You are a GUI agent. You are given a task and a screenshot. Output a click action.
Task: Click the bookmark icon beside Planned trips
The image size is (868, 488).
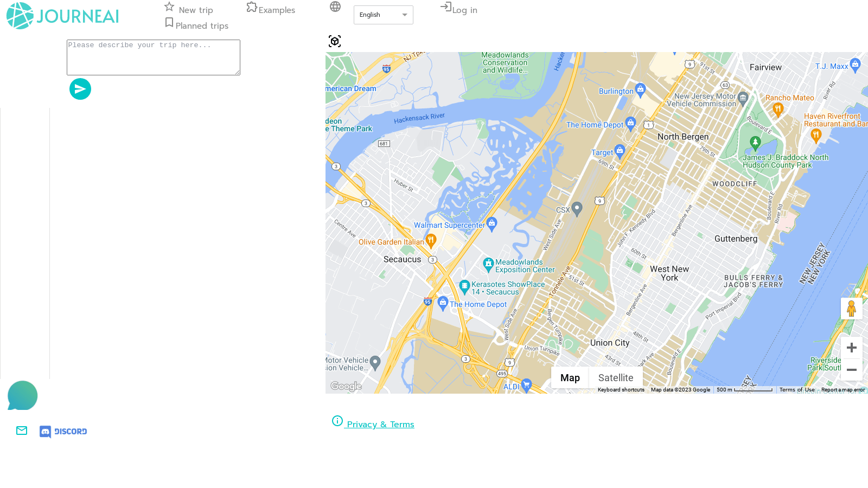click(x=169, y=22)
